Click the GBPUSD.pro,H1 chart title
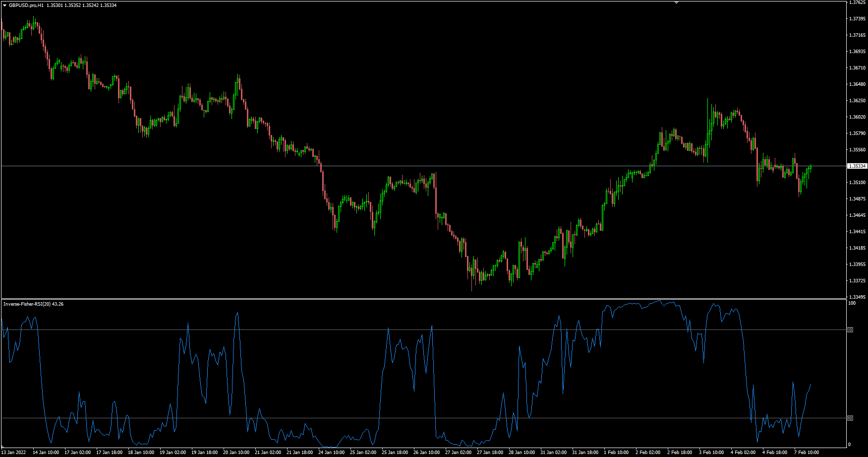 [25, 5]
